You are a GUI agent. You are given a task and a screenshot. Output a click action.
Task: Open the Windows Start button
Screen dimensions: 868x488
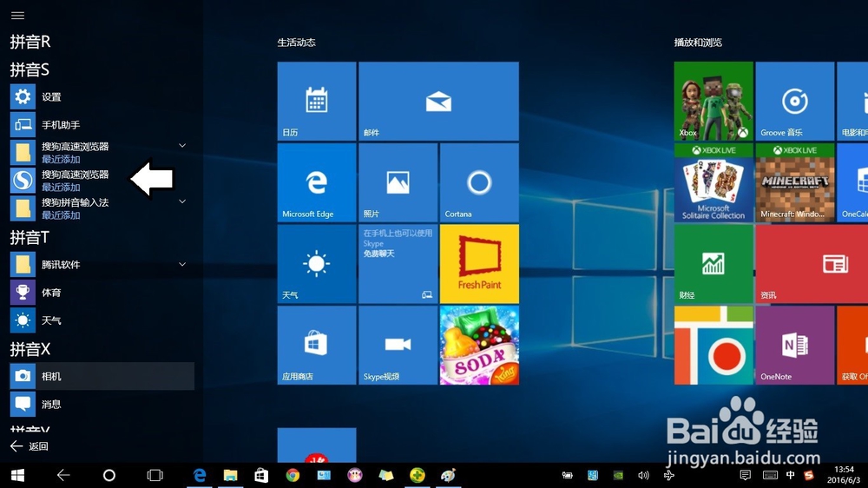pos(17,475)
